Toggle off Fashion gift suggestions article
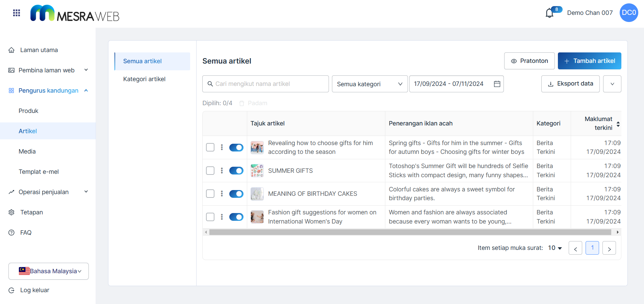The width and height of the screenshot is (644, 304). (x=236, y=217)
